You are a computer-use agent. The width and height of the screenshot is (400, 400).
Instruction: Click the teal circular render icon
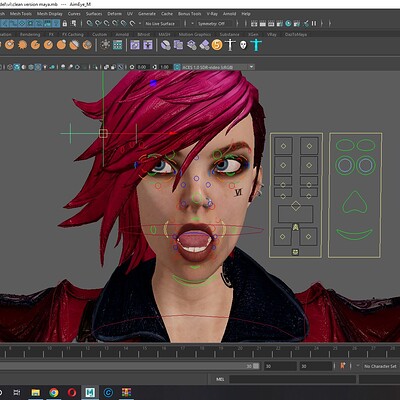tap(288, 23)
